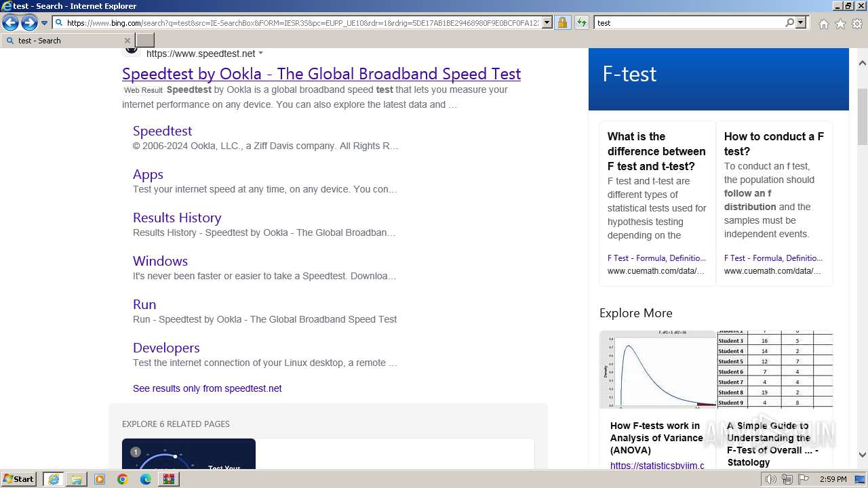Open the recent pages dropdown arrow

[x=45, y=23]
